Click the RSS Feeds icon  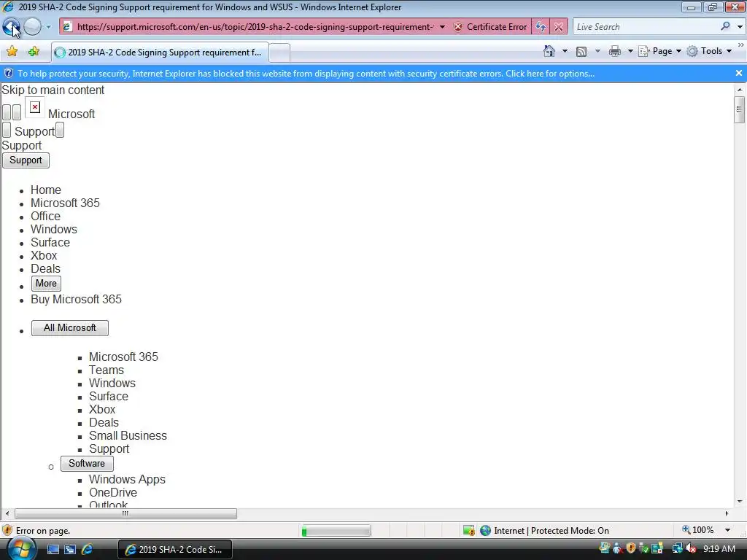[581, 52]
